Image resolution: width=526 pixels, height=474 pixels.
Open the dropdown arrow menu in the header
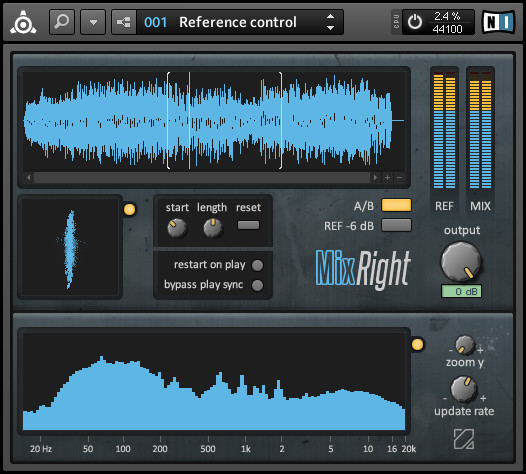(x=93, y=22)
